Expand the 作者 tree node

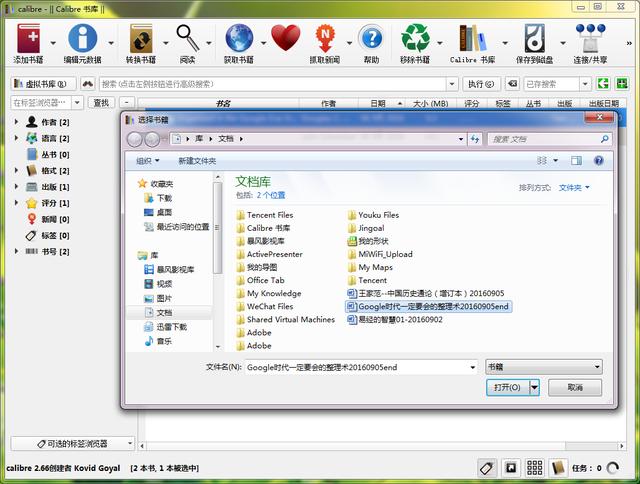pyautogui.click(x=17, y=122)
